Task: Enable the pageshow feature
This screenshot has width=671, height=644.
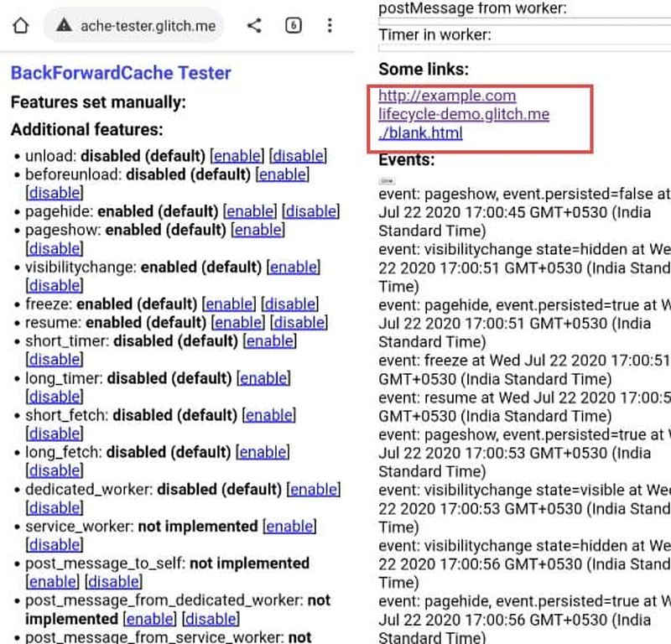Action: tap(258, 230)
